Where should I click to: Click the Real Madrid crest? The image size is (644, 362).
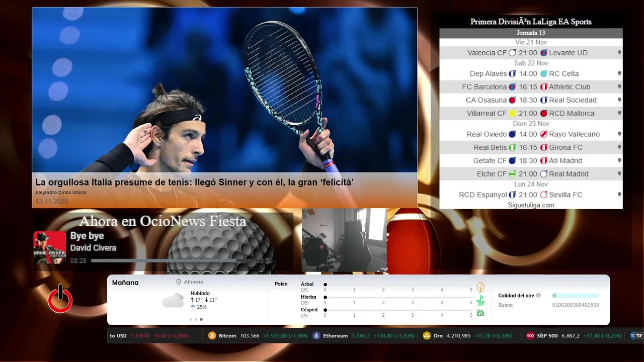(x=544, y=174)
